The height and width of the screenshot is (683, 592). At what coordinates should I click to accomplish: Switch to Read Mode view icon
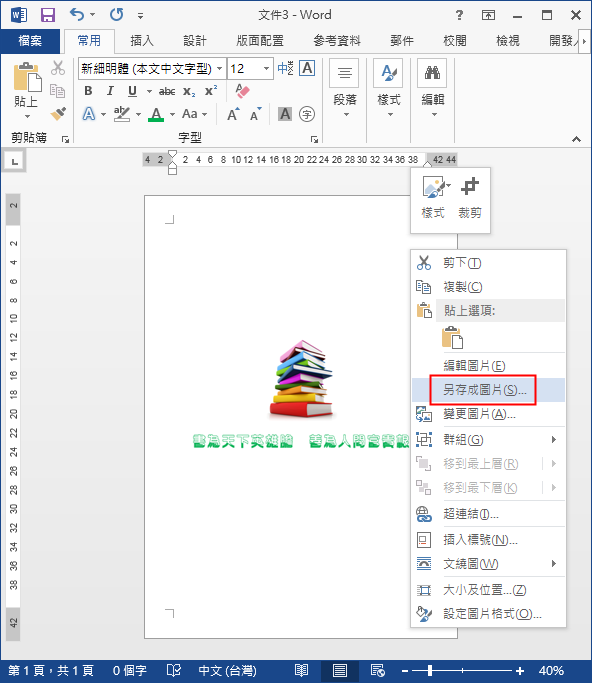pyautogui.click(x=301, y=670)
